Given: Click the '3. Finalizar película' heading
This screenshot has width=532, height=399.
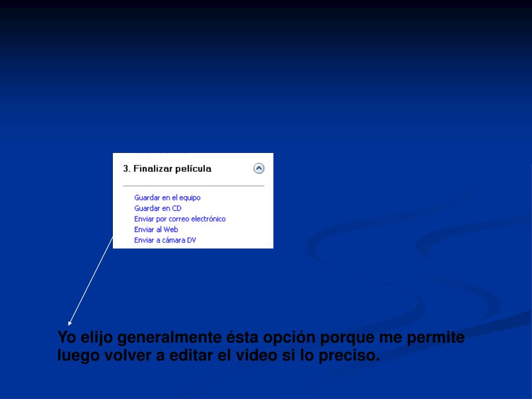Looking at the screenshot, I should [x=167, y=169].
